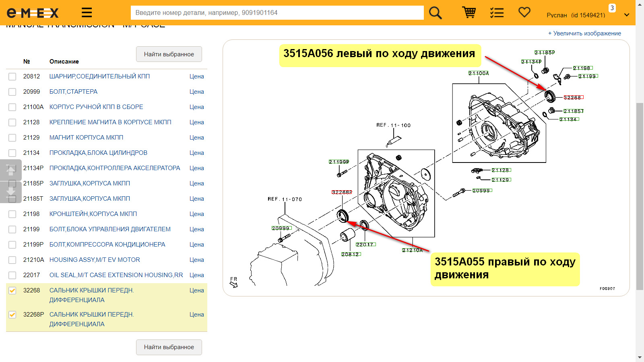Click Цена for part 21185P
The width and height of the screenshot is (644, 362).
pyautogui.click(x=197, y=183)
